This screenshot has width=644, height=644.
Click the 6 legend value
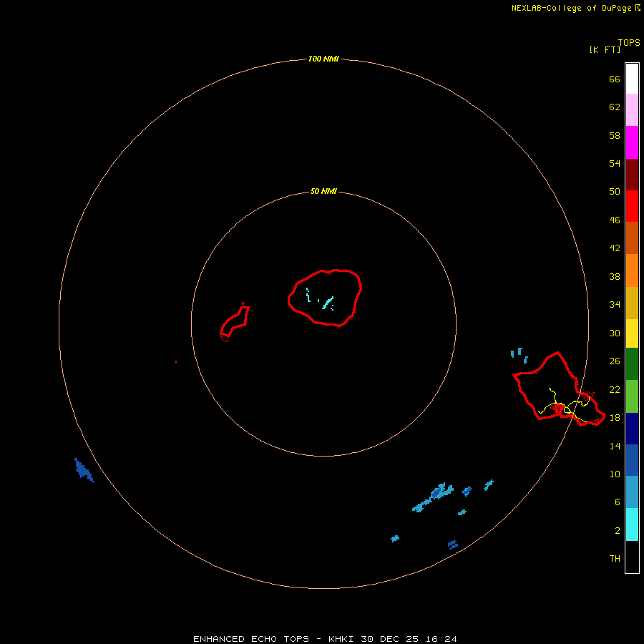(x=618, y=502)
